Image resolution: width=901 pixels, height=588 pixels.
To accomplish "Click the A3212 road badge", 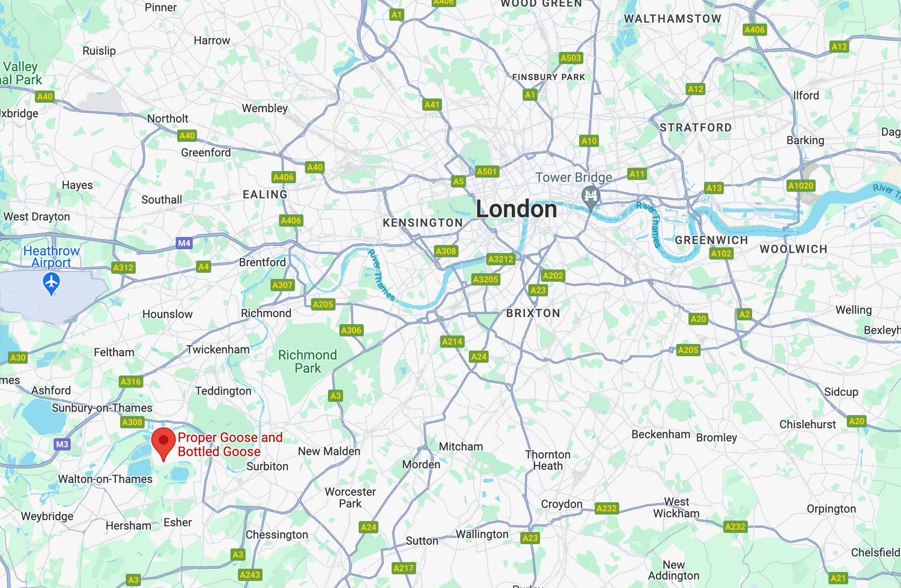I will 501,259.
